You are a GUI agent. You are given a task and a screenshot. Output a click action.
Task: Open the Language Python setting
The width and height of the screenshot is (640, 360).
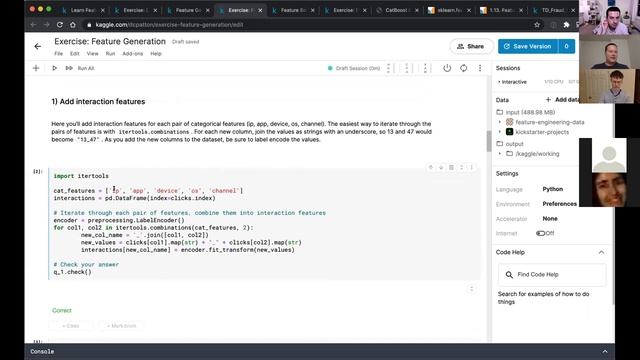[x=553, y=189]
